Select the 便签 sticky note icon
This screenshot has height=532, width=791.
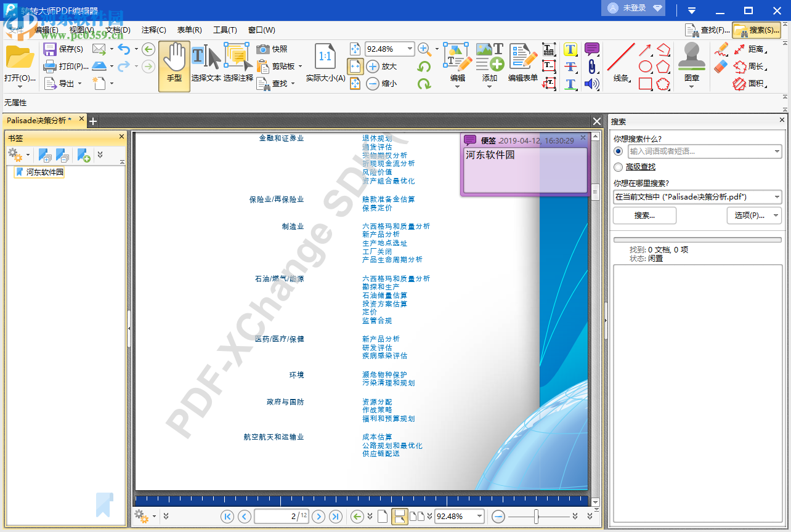point(592,48)
